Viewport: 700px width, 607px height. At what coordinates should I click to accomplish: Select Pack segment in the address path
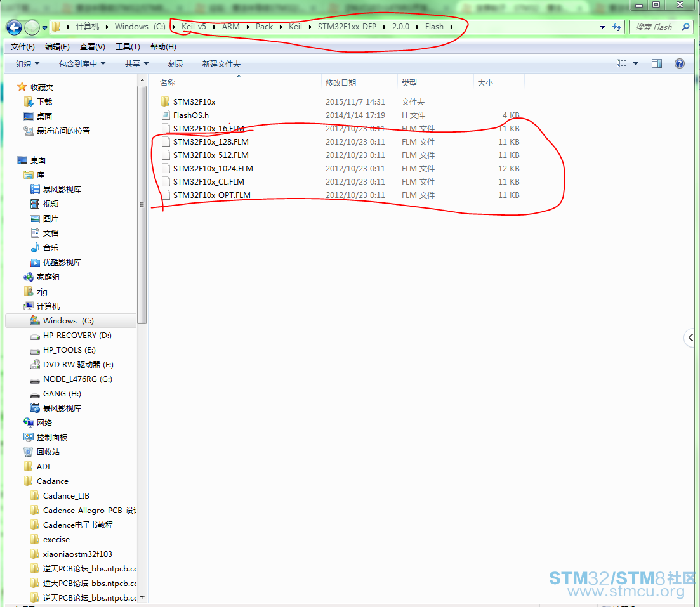[264, 27]
